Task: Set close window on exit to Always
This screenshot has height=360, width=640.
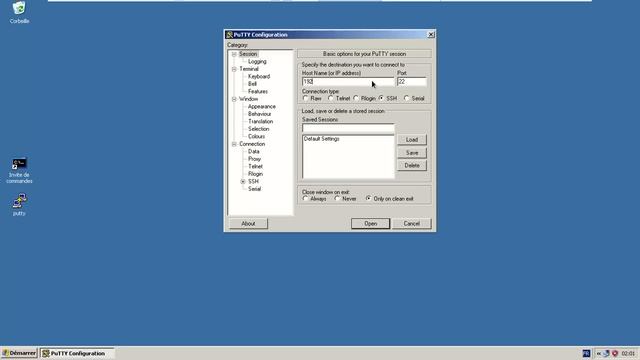Action: coord(305,198)
